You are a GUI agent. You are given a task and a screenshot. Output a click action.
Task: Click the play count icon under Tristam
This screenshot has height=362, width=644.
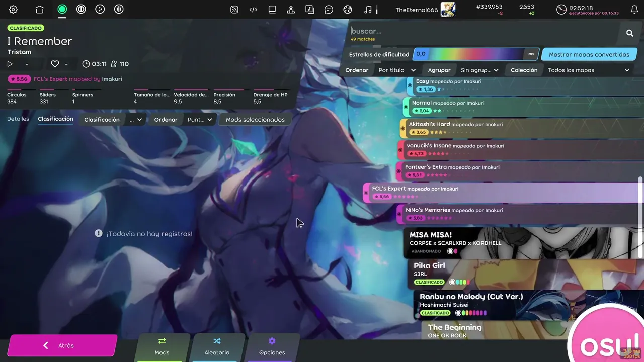point(10,64)
